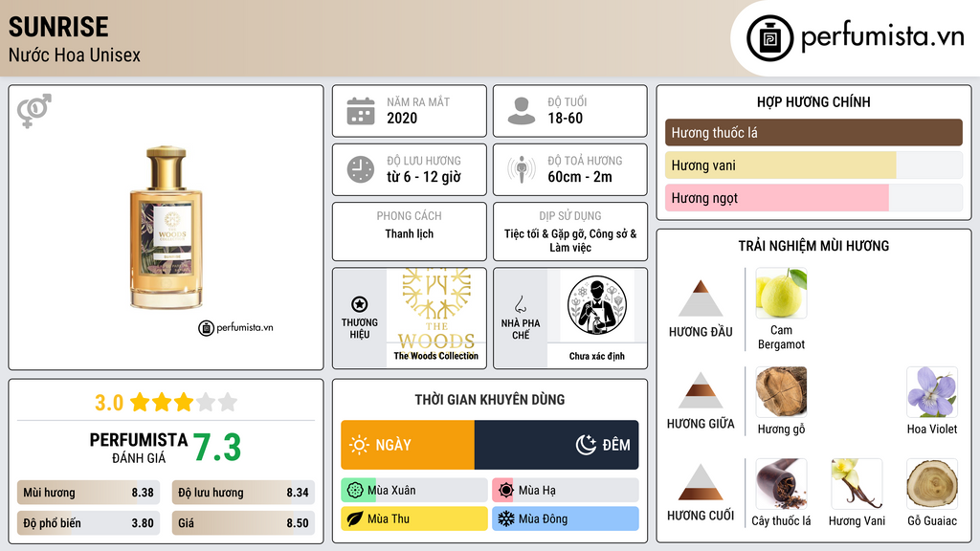
Task: Click the sillage value 60cm - 2m
Action: 580,177
